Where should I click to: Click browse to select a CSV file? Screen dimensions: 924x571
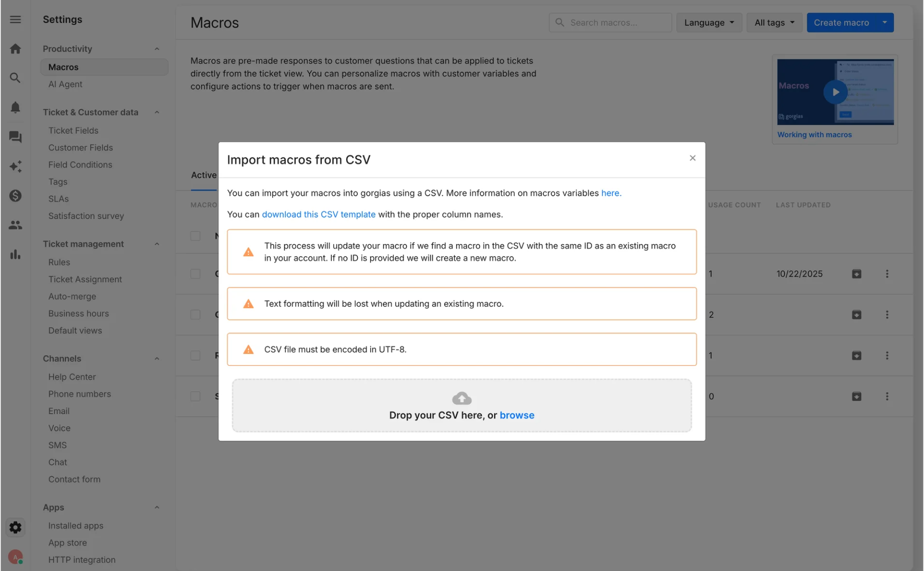517,415
